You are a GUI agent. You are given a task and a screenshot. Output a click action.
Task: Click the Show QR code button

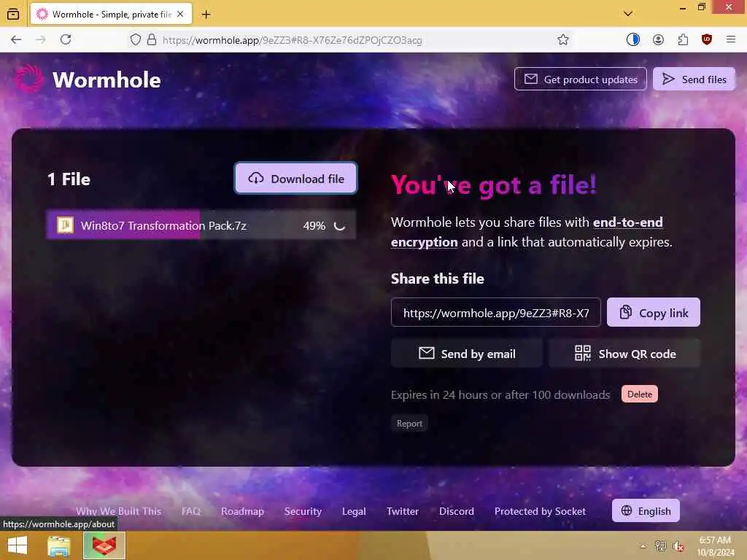click(x=624, y=354)
